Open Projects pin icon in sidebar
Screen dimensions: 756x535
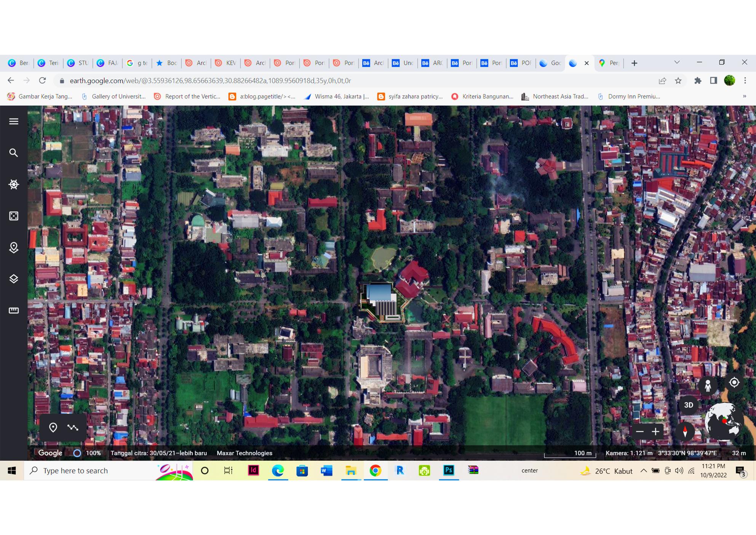(14, 248)
